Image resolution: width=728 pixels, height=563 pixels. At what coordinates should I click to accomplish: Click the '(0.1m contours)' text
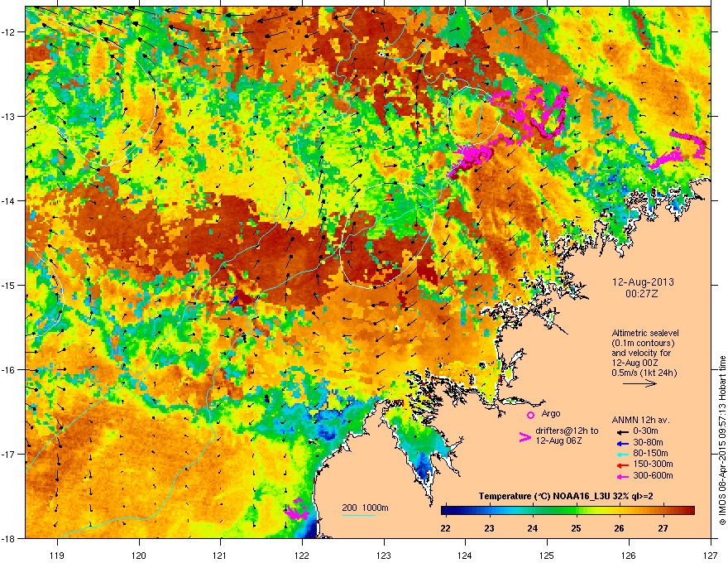pyautogui.click(x=643, y=343)
